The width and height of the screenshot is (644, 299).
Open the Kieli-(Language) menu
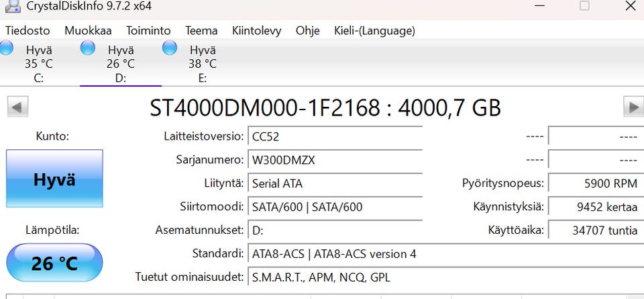point(374,31)
